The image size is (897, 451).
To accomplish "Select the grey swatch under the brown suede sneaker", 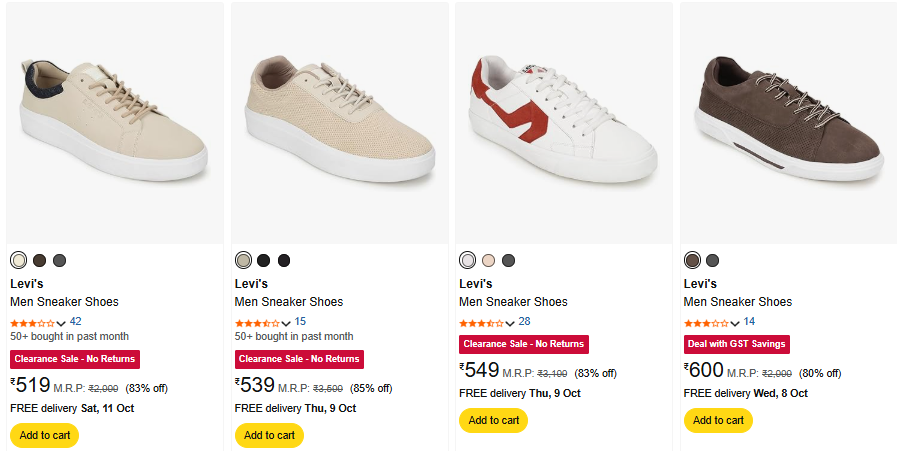I will [712, 260].
